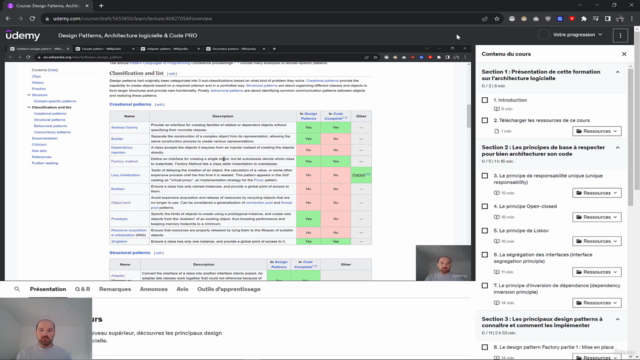Open lecture 5. Le principe de Liskov
Image resolution: width=640 pixels, height=360 pixels.
pos(521,231)
